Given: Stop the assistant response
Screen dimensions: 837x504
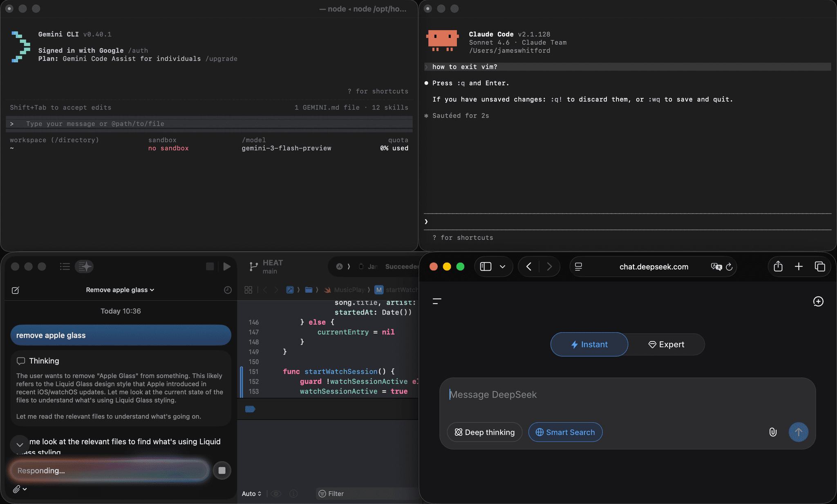Looking at the screenshot, I should point(222,471).
